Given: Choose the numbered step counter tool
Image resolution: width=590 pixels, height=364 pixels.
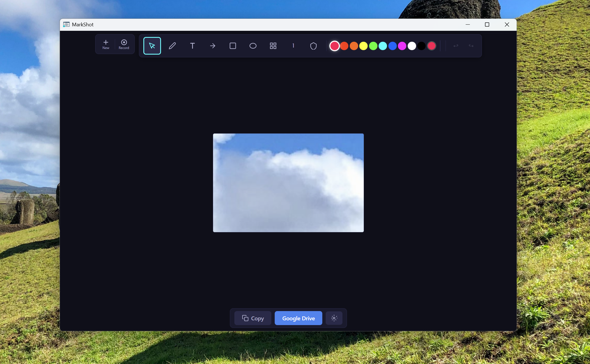Looking at the screenshot, I should [x=293, y=46].
